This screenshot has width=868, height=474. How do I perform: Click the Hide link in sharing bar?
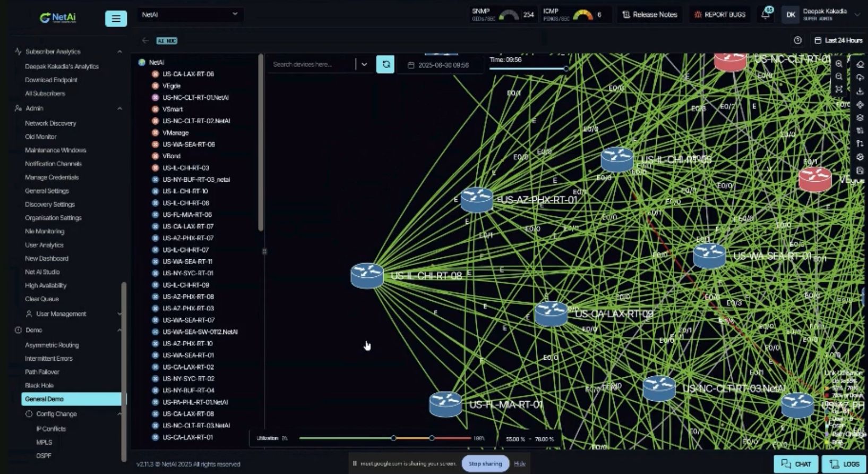pos(520,463)
